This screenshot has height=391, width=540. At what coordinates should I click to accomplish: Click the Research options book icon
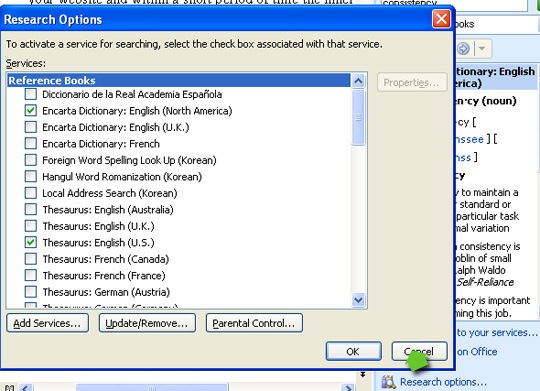click(388, 382)
